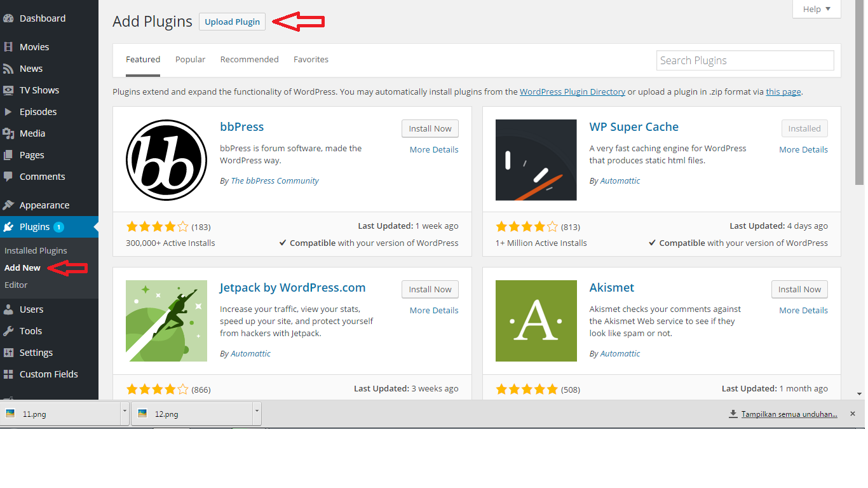868x488 pixels.
Task: Click the Movies film icon in sidebar
Action: pyautogui.click(x=8, y=47)
